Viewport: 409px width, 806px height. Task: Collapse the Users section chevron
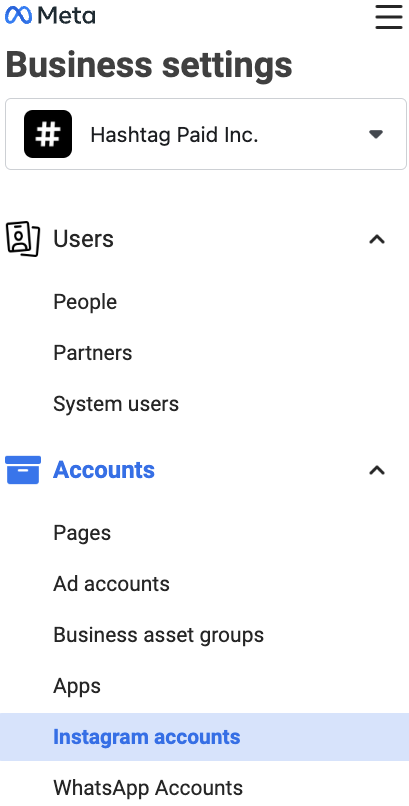377,240
